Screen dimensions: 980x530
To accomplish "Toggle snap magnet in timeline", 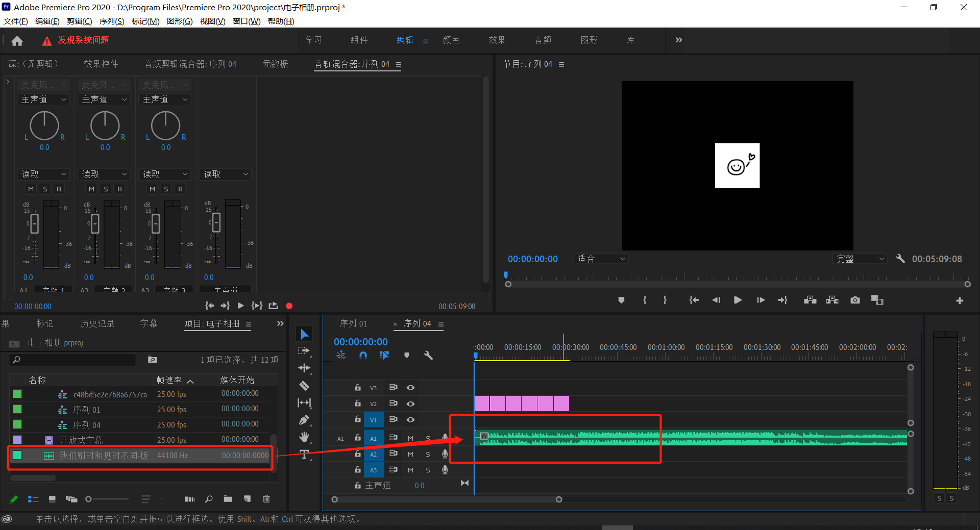I will pyautogui.click(x=363, y=356).
